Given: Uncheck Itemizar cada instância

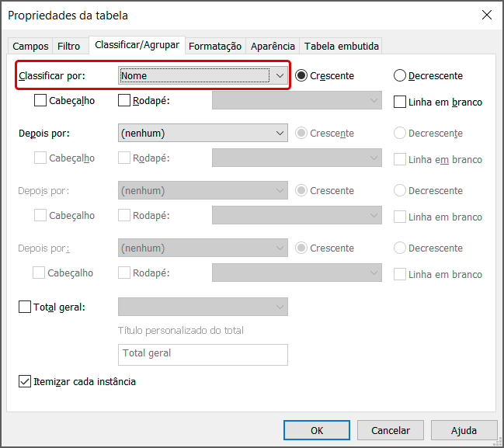Looking at the screenshot, I should tap(25, 382).
